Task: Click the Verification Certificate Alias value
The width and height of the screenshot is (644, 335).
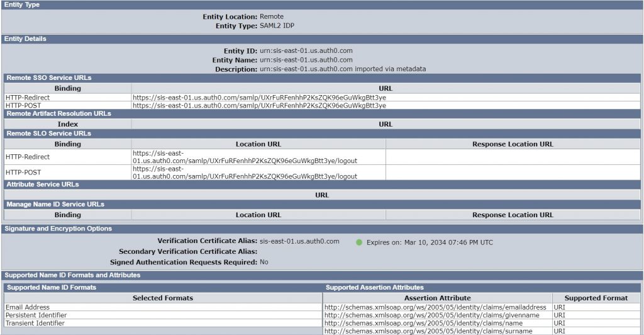Action: (299, 241)
